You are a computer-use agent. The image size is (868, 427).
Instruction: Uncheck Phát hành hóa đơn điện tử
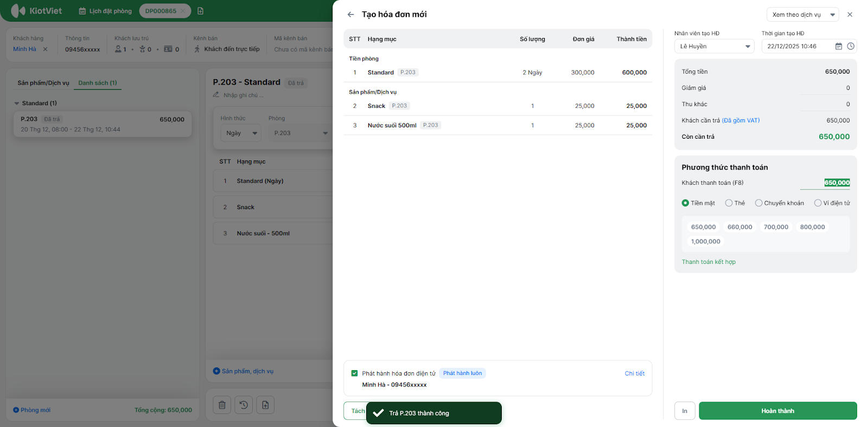[x=354, y=373]
